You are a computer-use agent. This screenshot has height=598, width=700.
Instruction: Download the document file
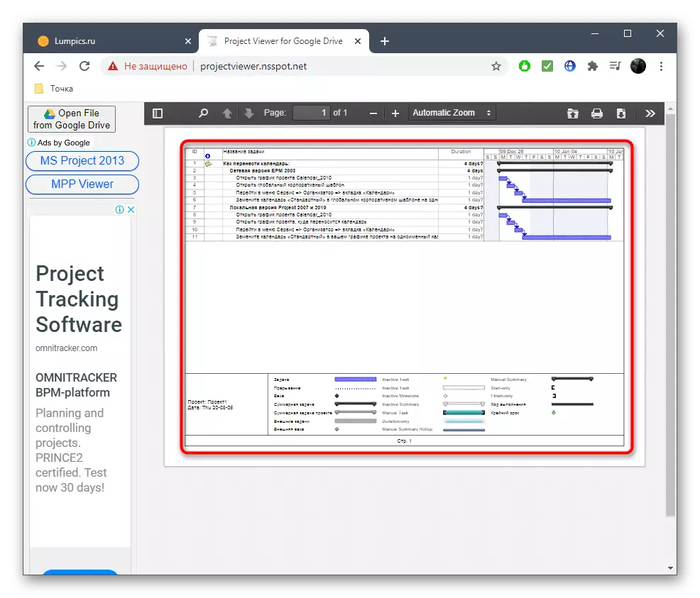click(620, 113)
